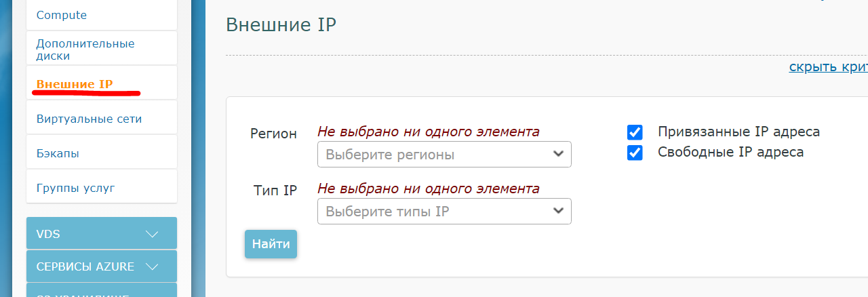Go to Дополнительные диски in the sidebar
This screenshot has height=297, width=868.
pos(85,49)
